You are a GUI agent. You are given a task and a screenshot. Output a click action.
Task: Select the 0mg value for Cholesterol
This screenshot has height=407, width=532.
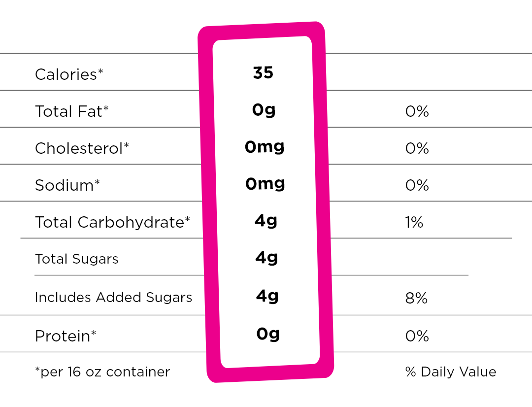point(265,147)
